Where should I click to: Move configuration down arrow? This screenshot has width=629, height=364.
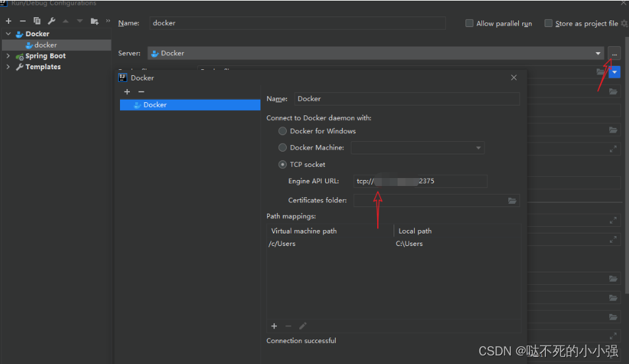pos(80,21)
